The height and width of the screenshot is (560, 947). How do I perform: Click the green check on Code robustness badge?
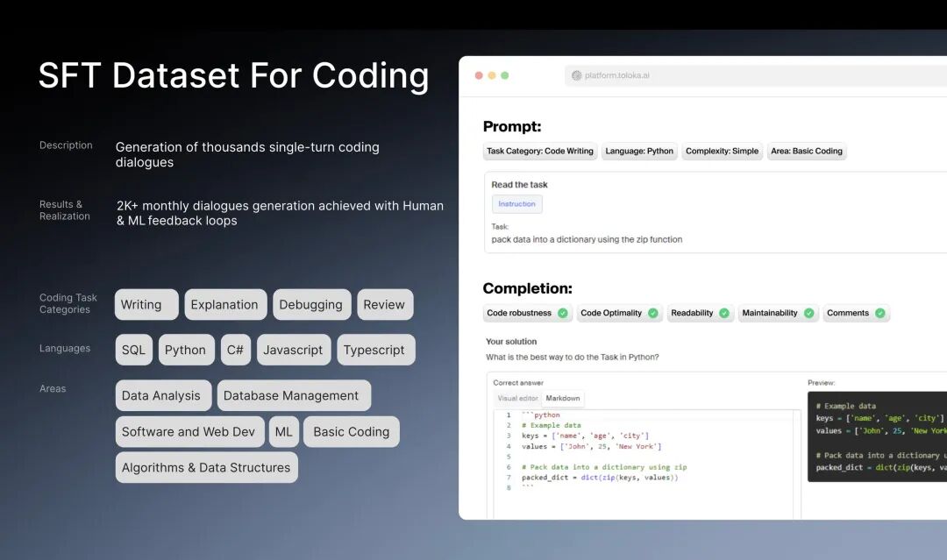pos(564,313)
